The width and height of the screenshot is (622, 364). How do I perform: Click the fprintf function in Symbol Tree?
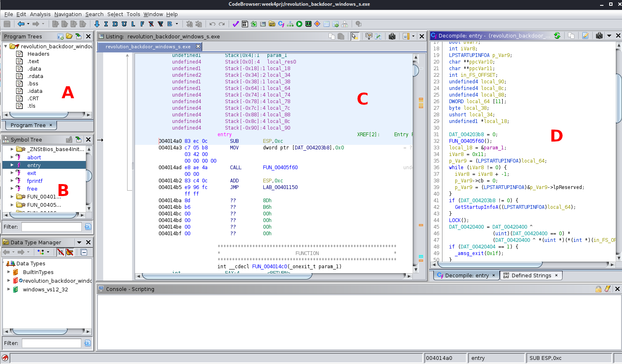click(35, 181)
